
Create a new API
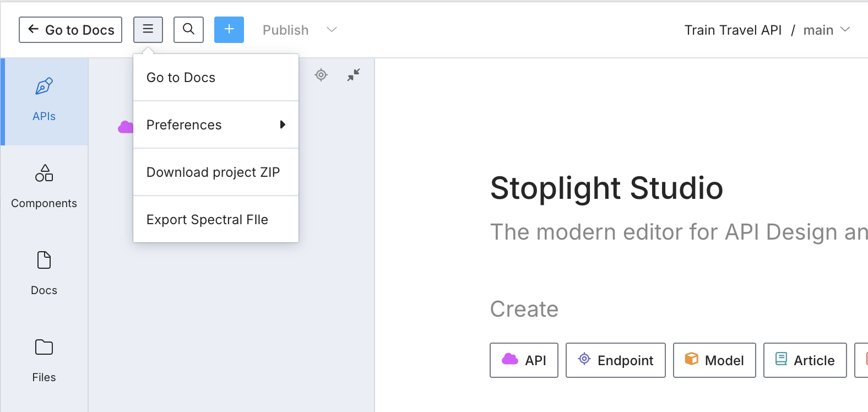click(x=524, y=360)
